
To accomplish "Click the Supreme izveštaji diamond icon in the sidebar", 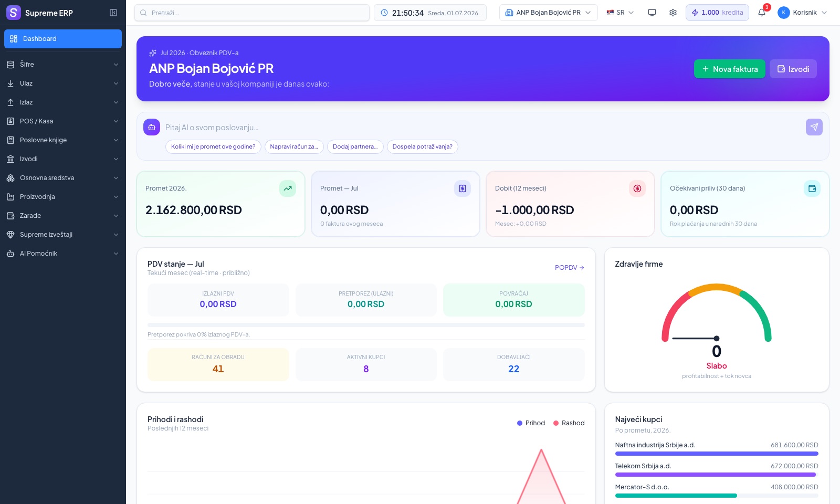I will (10, 235).
